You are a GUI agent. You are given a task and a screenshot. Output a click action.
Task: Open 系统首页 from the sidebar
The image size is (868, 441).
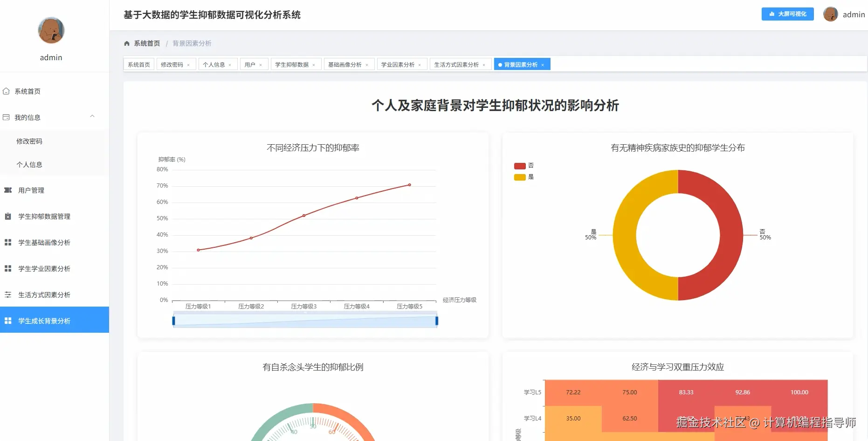click(x=55, y=91)
